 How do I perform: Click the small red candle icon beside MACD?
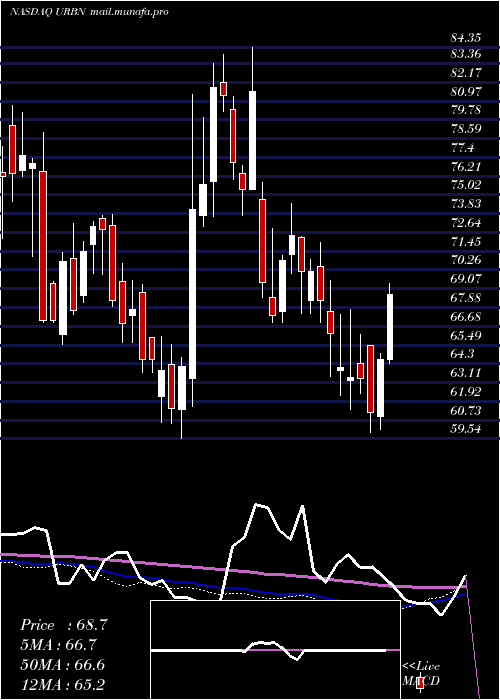pos(420,683)
